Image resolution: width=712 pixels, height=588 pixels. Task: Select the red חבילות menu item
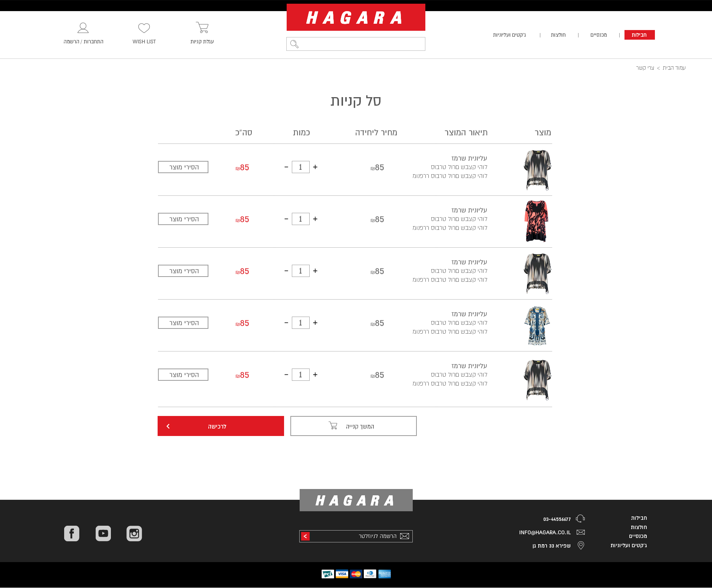tap(639, 35)
